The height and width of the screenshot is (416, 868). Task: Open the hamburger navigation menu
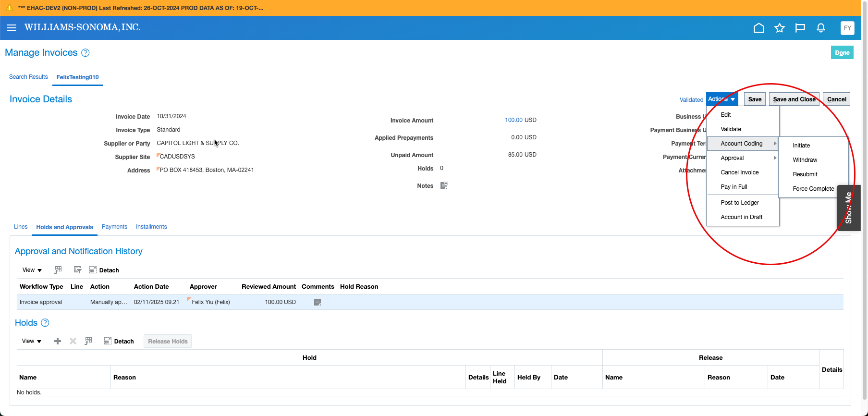12,28
